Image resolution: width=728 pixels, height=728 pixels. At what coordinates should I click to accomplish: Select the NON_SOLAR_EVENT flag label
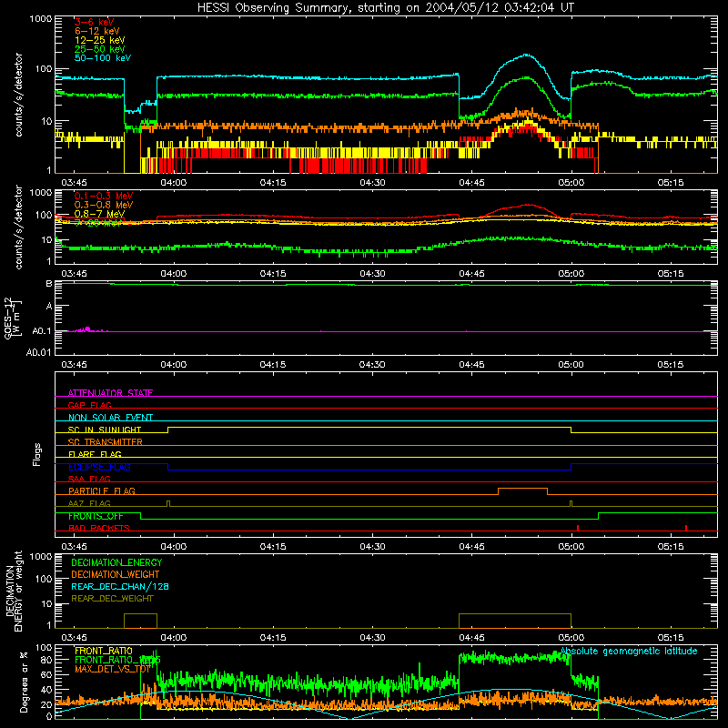click(110, 418)
